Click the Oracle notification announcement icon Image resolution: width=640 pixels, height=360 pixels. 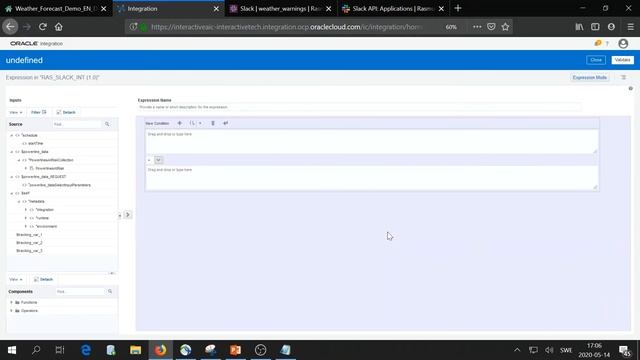(598, 43)
